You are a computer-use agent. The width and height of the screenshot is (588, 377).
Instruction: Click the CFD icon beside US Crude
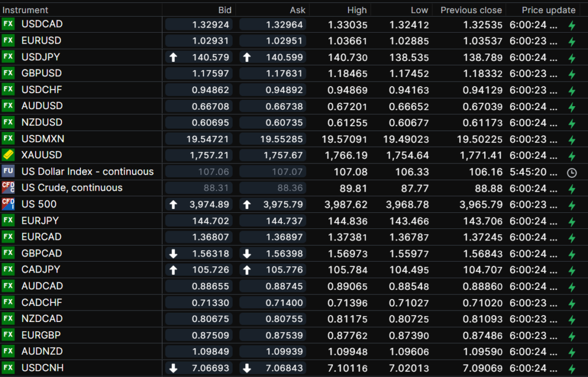click(x=8, y=188)
